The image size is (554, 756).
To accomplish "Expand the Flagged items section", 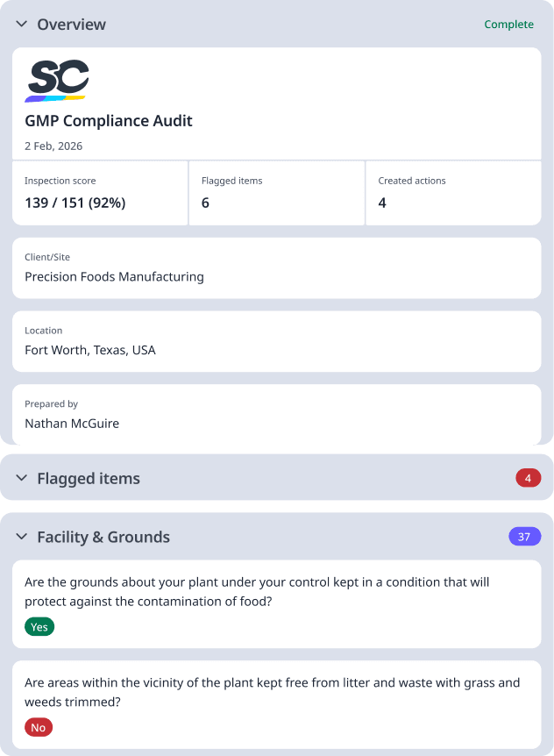I will (x=20, y=478).
